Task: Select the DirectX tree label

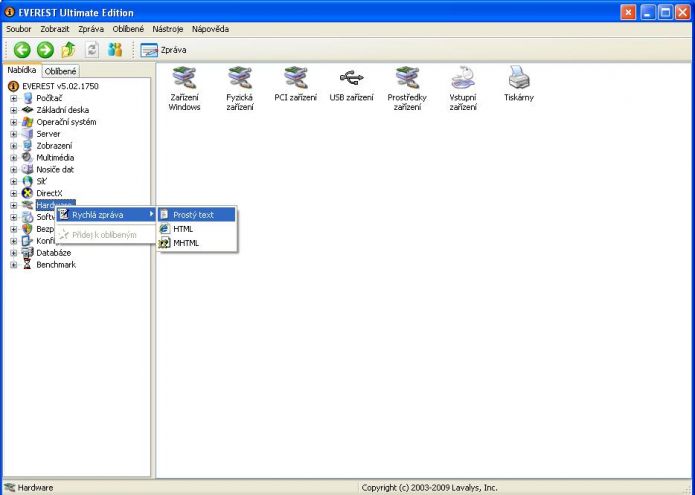Action: click(x=49, y=193)
